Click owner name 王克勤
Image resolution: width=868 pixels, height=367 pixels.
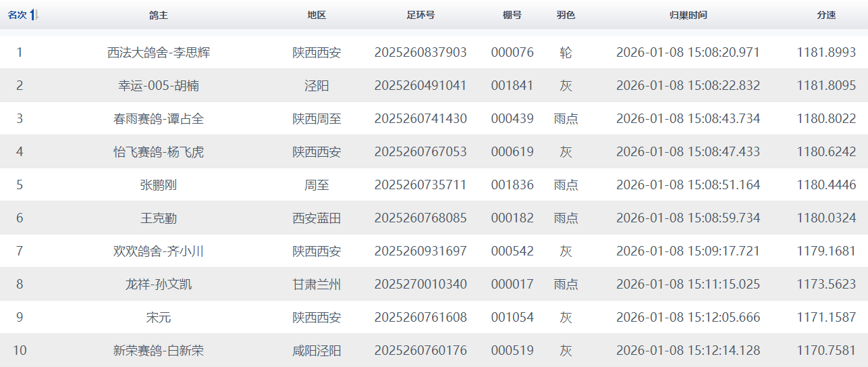coord(159,218)
